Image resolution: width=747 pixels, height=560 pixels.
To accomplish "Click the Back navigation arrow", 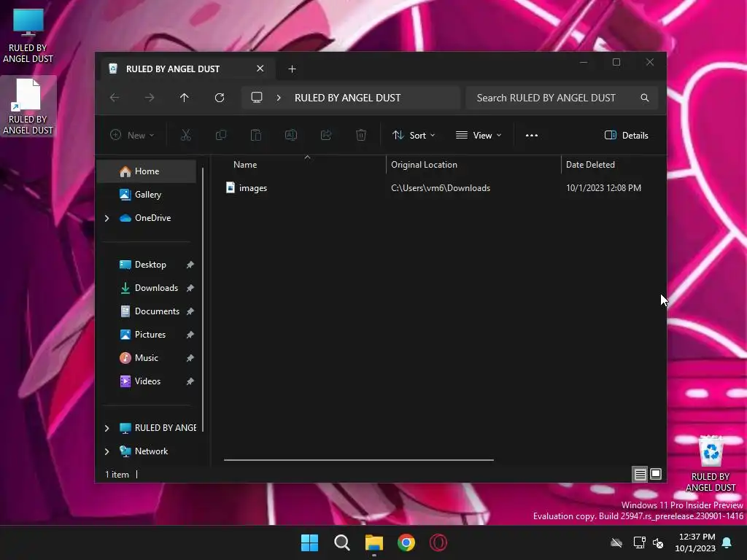I will click(x=115, y=98).
